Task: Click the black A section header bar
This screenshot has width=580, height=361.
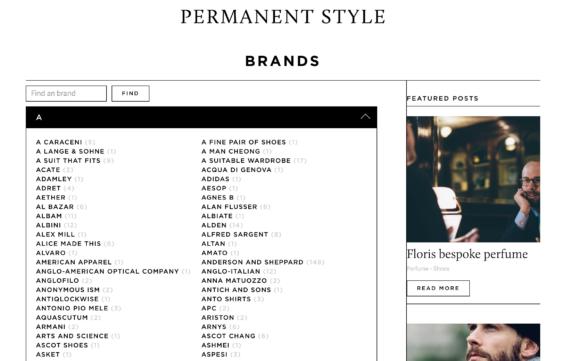Action: [x=202, y=117]
